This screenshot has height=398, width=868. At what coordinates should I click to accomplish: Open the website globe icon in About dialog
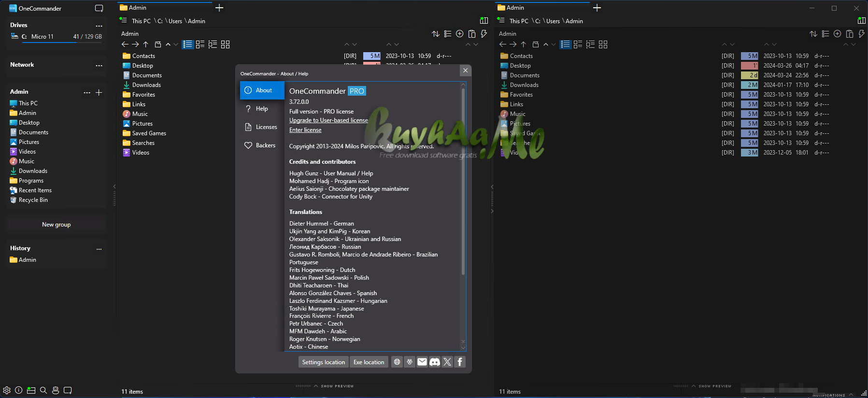click(x=397, y=362)
